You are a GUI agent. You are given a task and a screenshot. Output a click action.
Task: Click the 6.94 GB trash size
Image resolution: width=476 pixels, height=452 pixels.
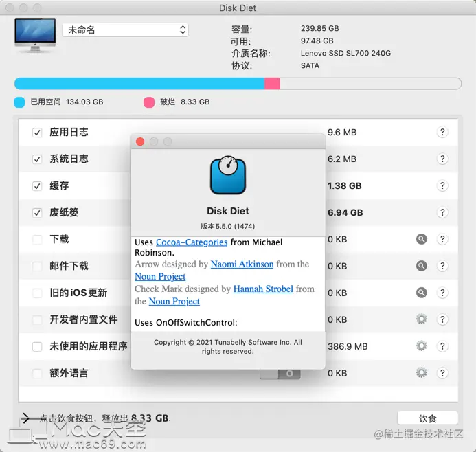[345, 212]
